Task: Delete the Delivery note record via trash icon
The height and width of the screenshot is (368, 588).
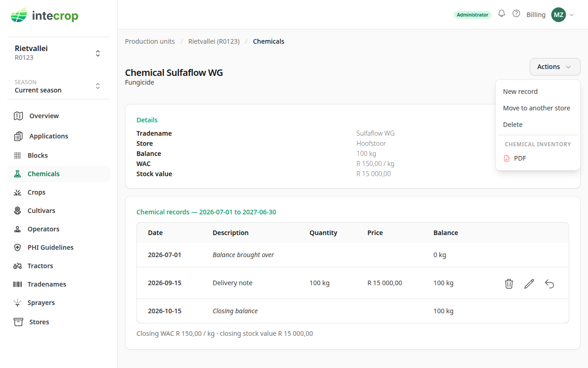Action: click(x=509, y=284)
